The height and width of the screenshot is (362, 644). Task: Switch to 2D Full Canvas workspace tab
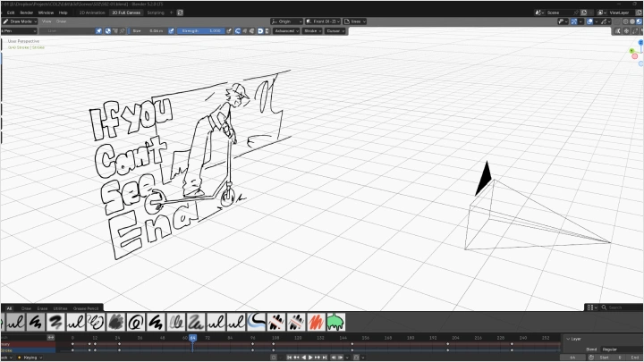click(126, 13)
